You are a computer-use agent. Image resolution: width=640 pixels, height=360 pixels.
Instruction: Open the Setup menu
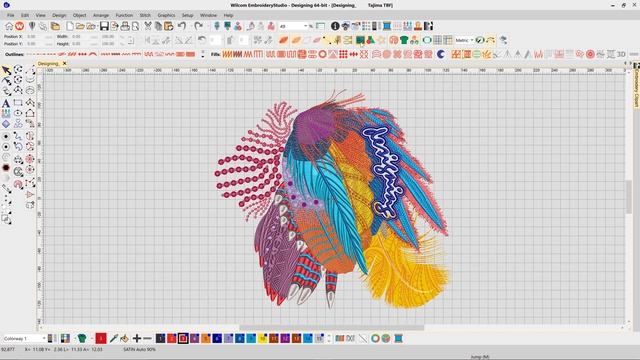pos(187,15)
